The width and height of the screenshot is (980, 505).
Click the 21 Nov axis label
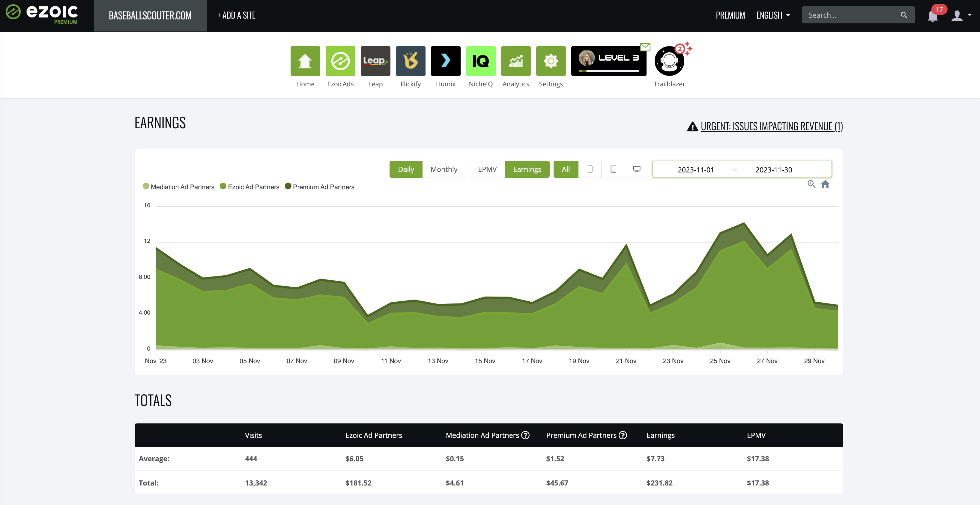click(626, 361)
